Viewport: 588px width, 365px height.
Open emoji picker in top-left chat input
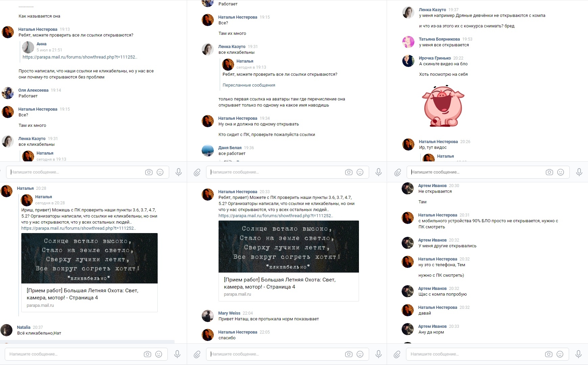tap(160, 172)
